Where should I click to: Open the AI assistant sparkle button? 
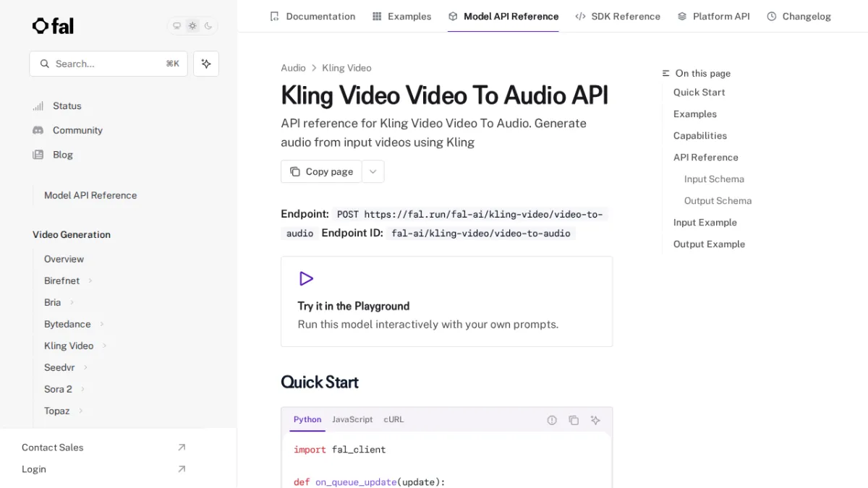pos(206,64)
